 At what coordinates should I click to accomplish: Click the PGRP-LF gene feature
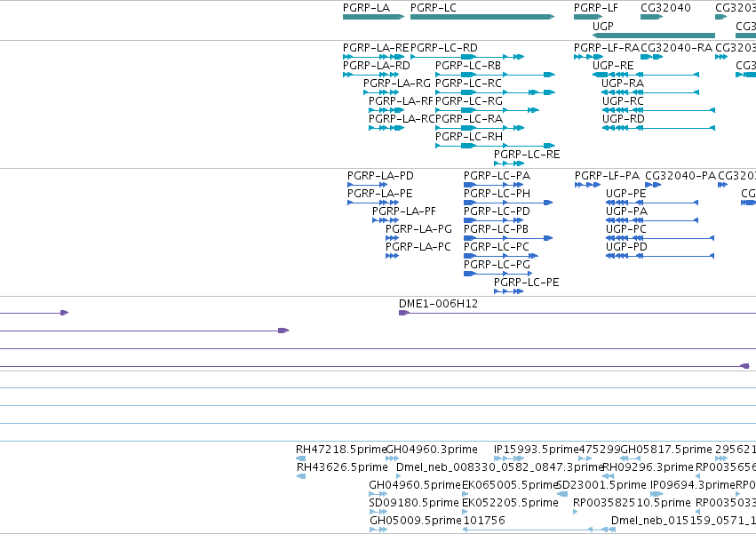588,17
